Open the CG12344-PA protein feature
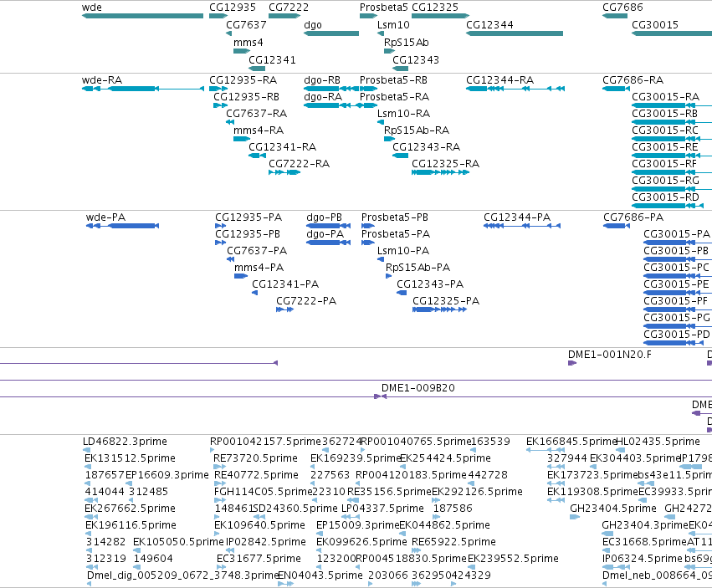 coord(522,226)
